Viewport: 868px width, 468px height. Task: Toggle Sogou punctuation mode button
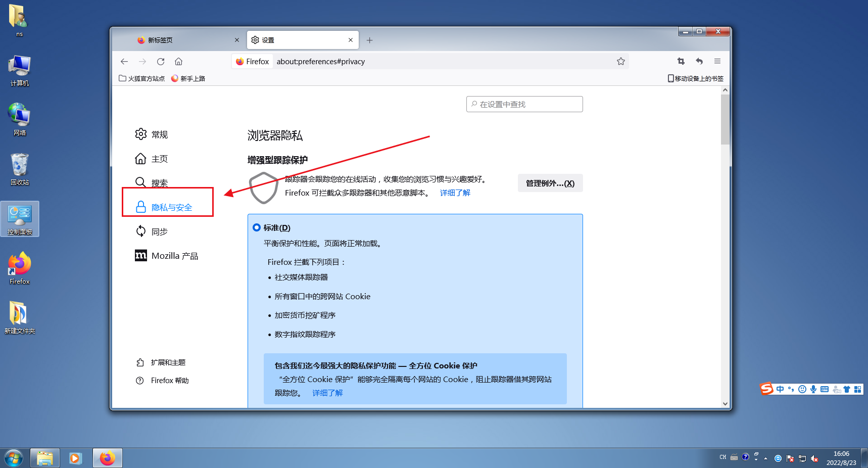[791, 389]
